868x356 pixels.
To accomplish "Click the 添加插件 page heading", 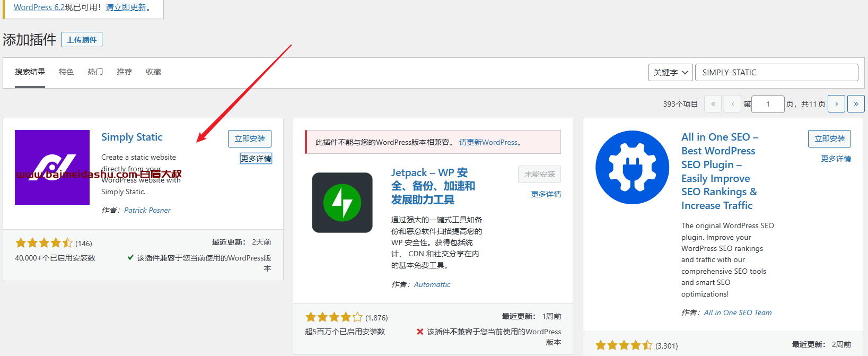I will [30, 40].
